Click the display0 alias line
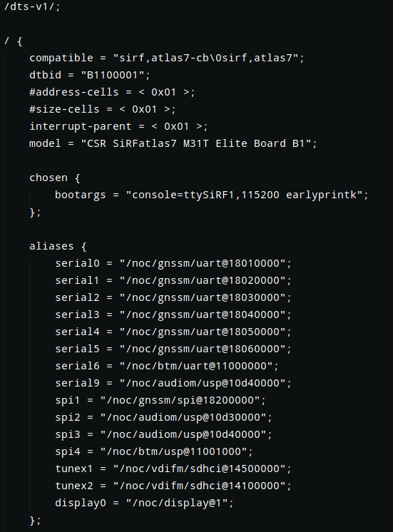The width and height of the screenshot is (393, 532). pyautogui.click(x=145, y=503)
